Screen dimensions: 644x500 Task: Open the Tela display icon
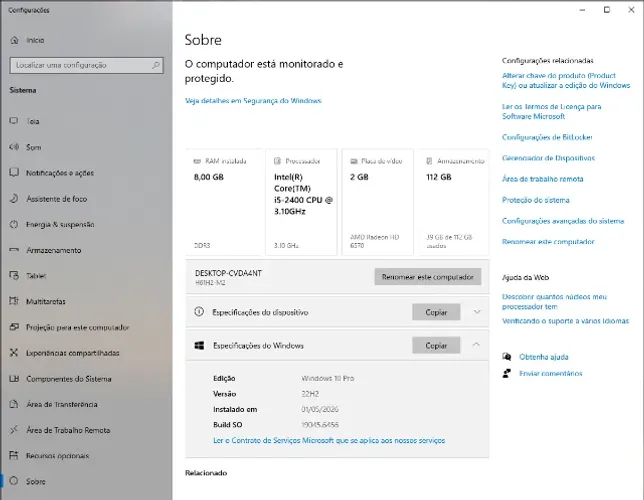[14, 121]
